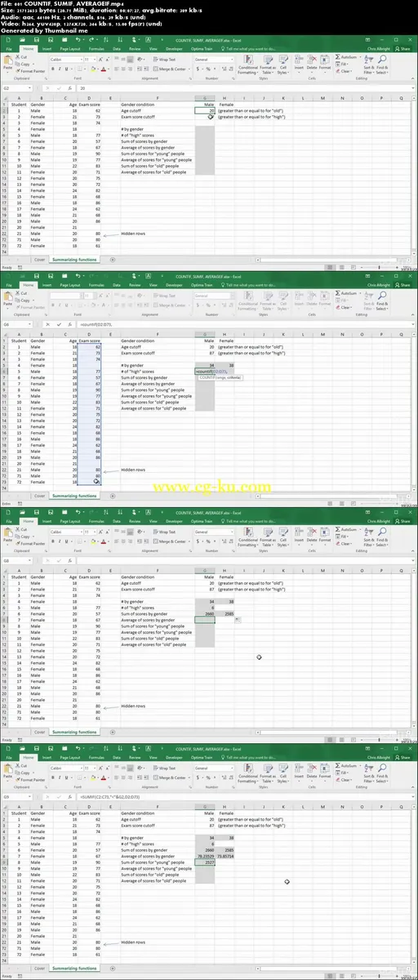The height and width of the screenshot is (980, 418).
Task: Click Optima Train tab in frame with Name box G8
Action: coord(202,521)
